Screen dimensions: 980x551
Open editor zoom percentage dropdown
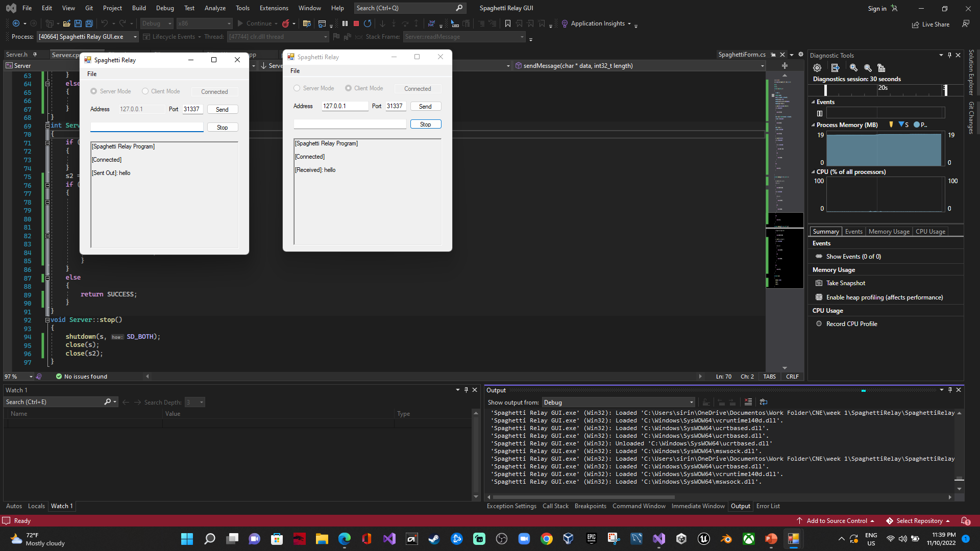pos(31,377)
